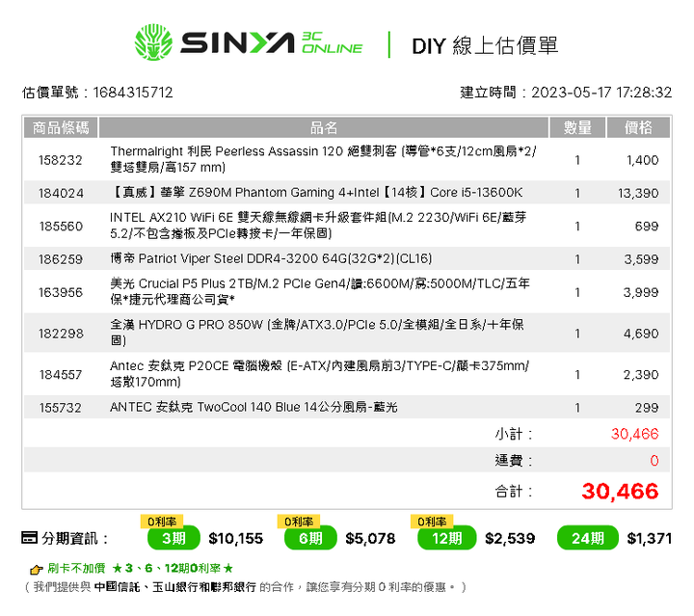Click the price 299
This screenshot has height=616, width=694.
647,407
